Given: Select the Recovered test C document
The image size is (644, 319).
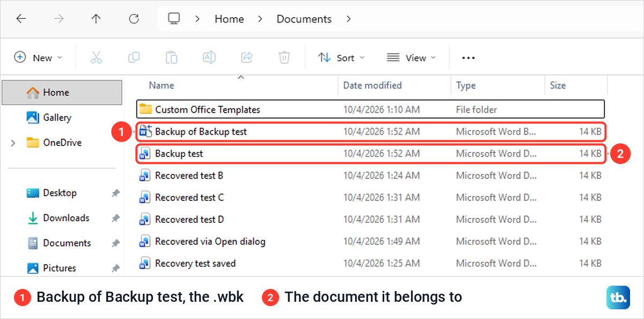Looking at the screenshot, I should 370,197.
